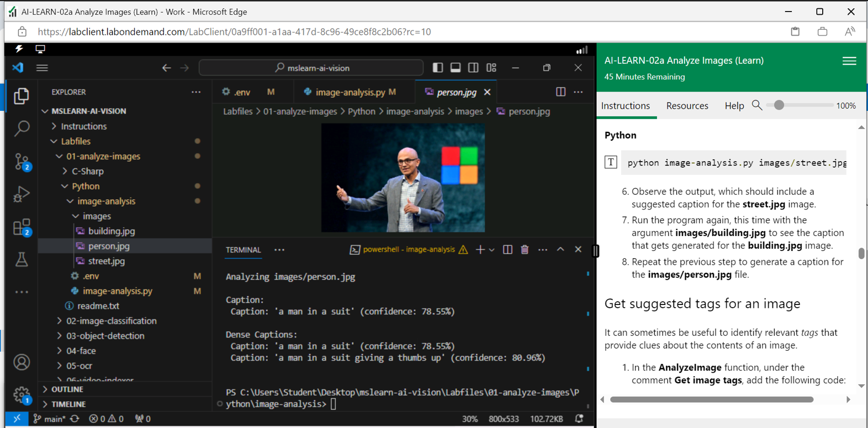868x428 pixels.
Task: Open terminal panel more views ellipsis
Action: click(x=279, y=250)
